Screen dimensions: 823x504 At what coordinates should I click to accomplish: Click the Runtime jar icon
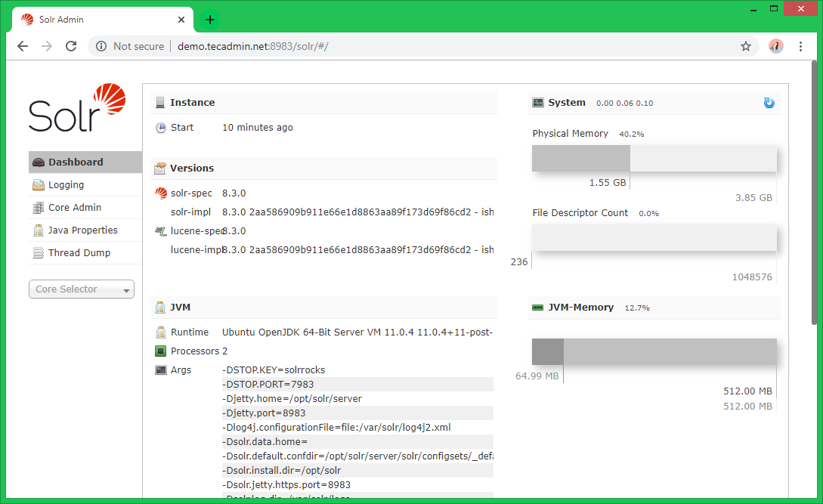[161, 332]
